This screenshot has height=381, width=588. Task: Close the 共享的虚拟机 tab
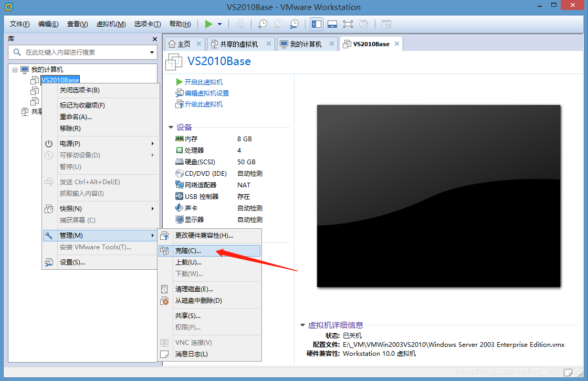[268, 44]
